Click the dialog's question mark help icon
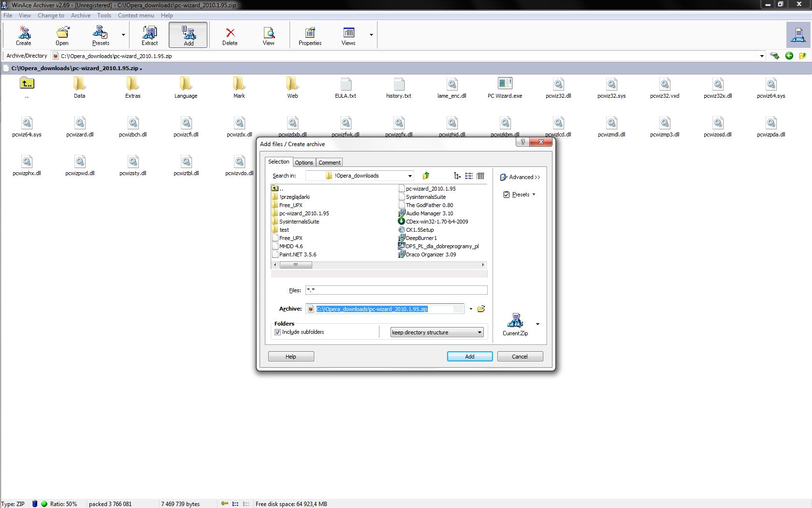Screen dimensions: 812x508 coord(522,142)
